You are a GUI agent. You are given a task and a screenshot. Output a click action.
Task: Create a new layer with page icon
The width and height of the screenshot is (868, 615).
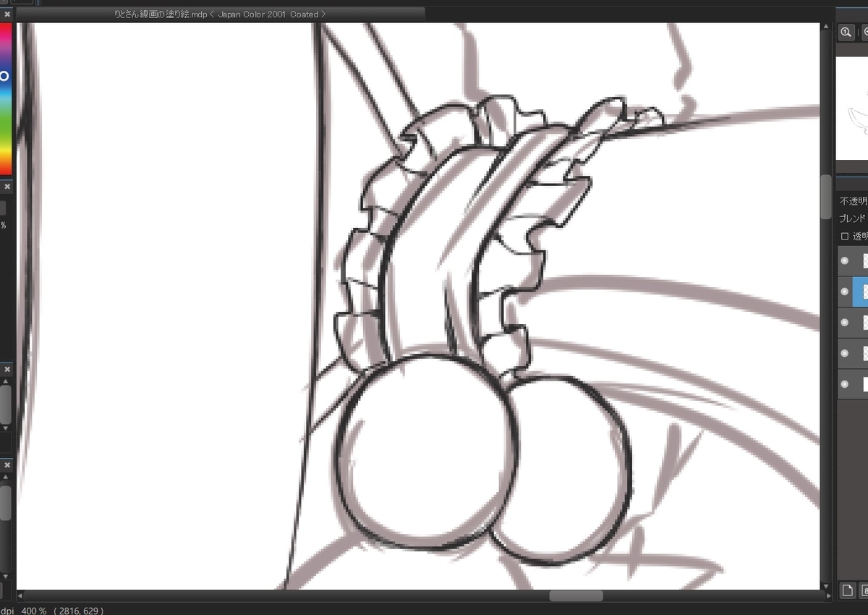(847, 590)
